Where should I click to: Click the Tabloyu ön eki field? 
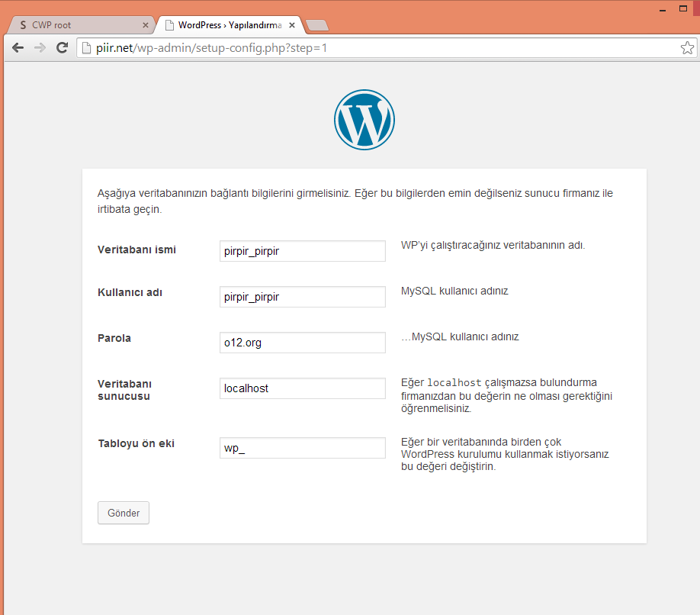coord(302,448)
